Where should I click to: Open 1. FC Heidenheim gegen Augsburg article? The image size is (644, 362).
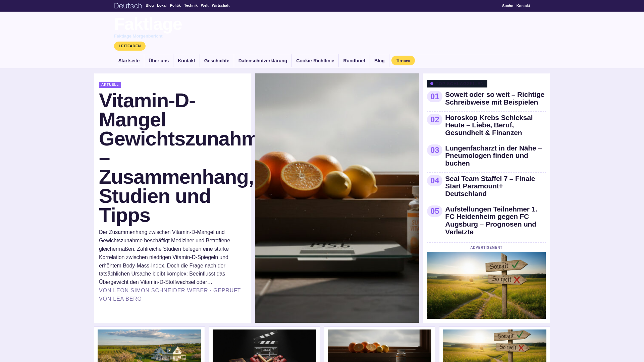(491, 221)
